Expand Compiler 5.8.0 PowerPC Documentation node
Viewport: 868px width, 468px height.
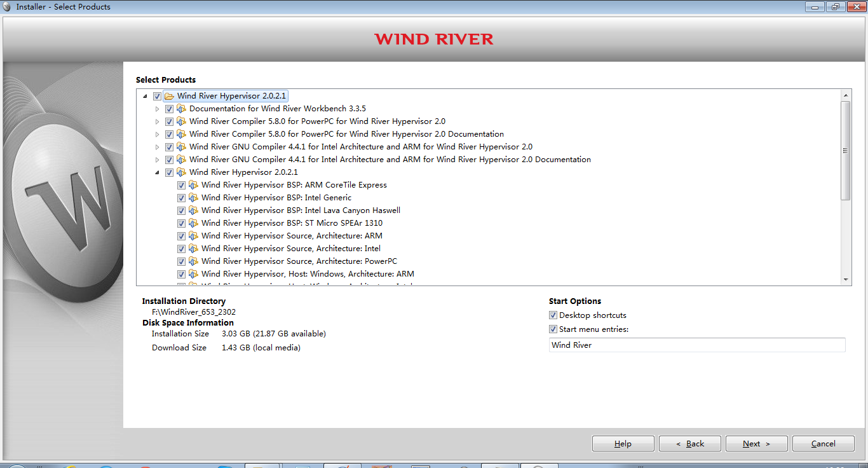pyautogui.click(x=158, y=134)
